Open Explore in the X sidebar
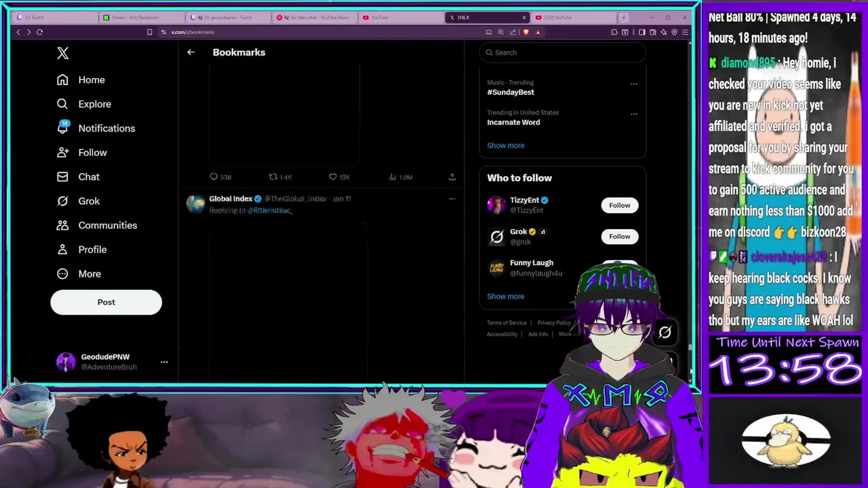The width and height of the screenshot is (868, 488). point(84,104)
